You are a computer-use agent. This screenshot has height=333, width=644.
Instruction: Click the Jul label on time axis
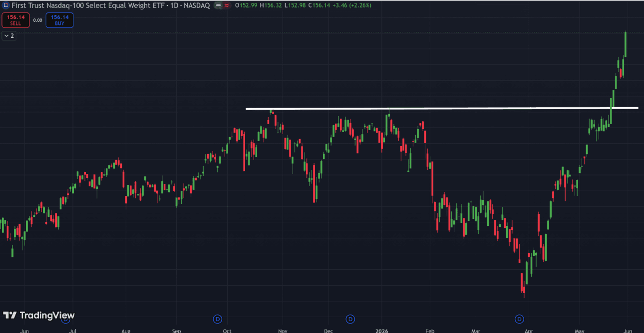click(73, 330)
